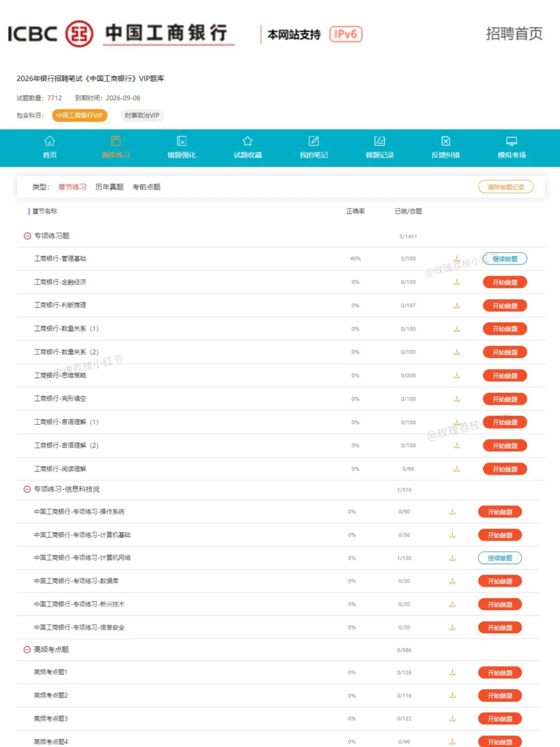
Task: Download the 工商银行-阅读理解 chapter
Action: 457,469
